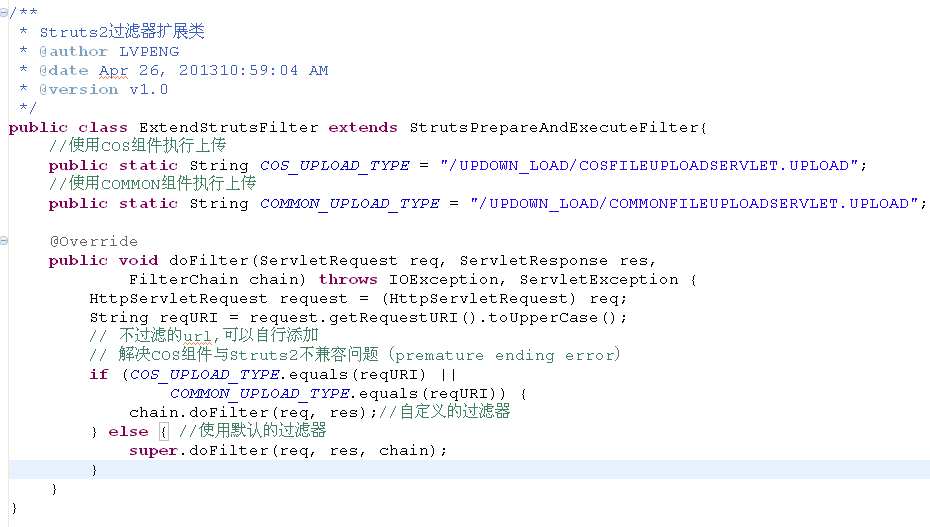This screenshot has width=930, height=527.
Task: Click the chain.doFilter(req, res) statement
Action: point(253,412)
